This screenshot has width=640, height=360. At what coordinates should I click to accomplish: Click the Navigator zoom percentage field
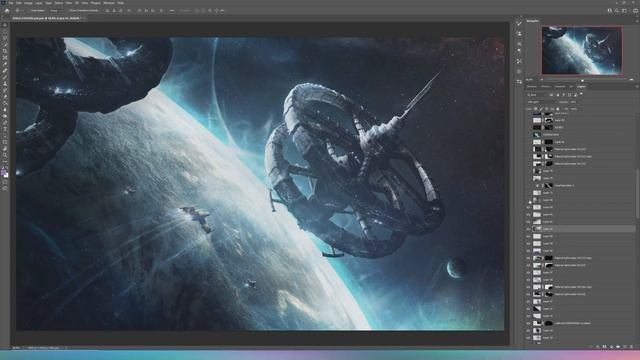coord(529,80)
